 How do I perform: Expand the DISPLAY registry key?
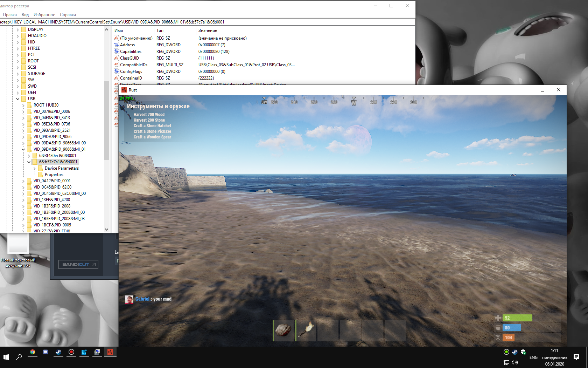pos(18,29)
